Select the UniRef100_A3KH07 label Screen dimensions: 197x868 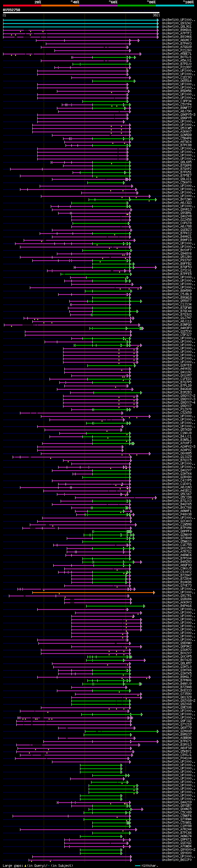tap(177, 131)
